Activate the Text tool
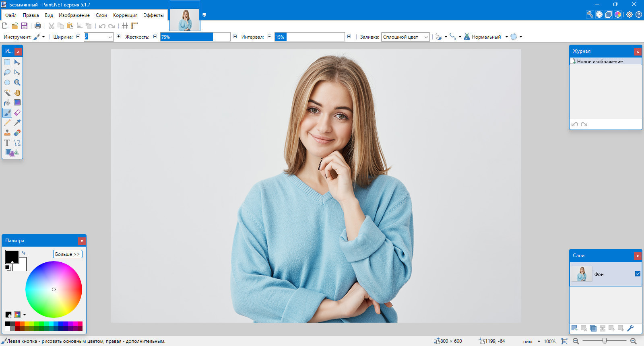The width and height of the screenshot is (644, 346). coord(7,143)
